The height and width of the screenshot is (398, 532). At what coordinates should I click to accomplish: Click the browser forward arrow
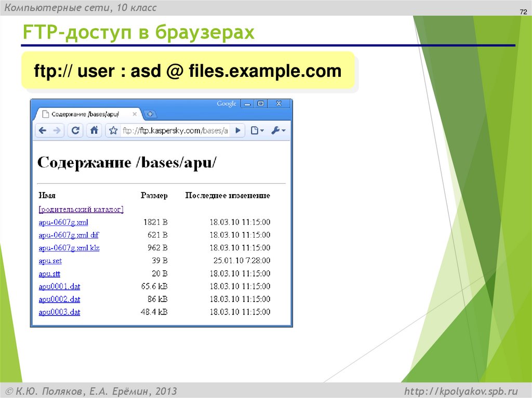pyautogui.click(x=56, y=130)
